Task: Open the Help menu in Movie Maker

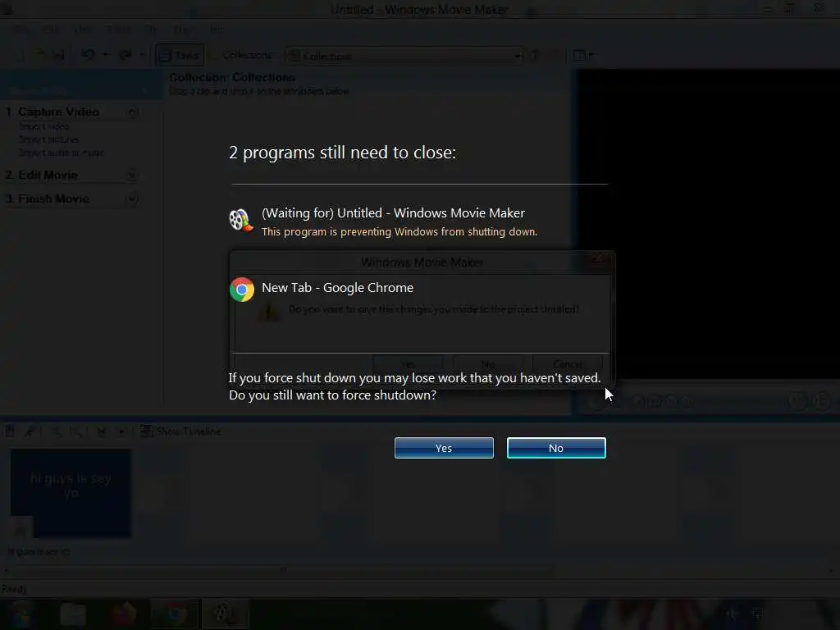Action: coord(217,29)
